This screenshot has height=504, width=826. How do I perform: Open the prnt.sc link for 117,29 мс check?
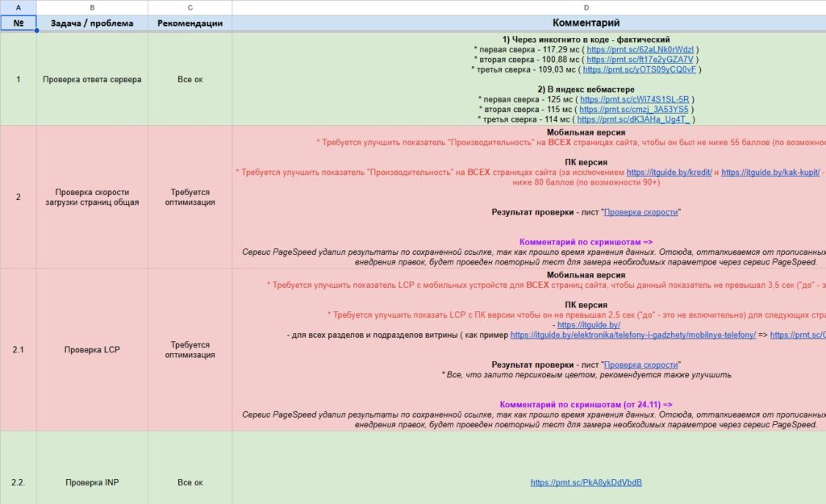click(x=640, y=49)
